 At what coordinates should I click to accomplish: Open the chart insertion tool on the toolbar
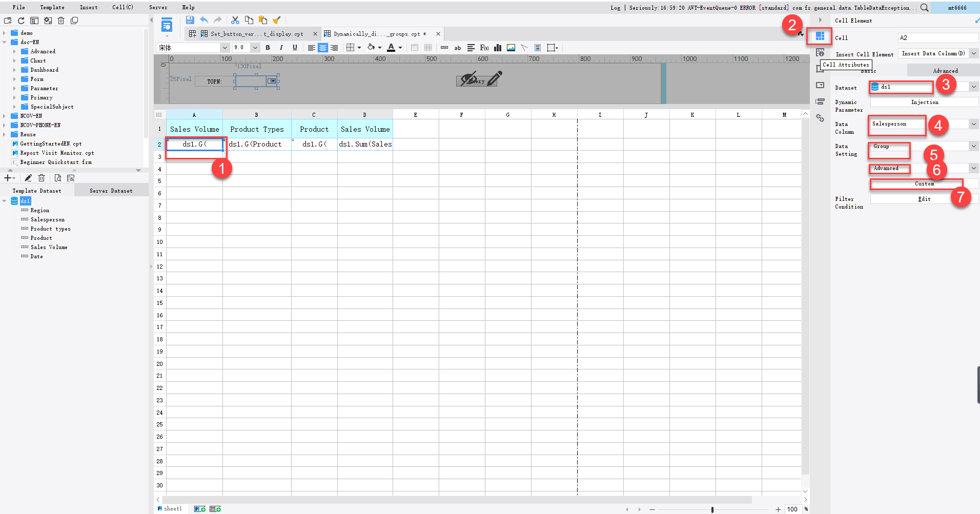497,47
